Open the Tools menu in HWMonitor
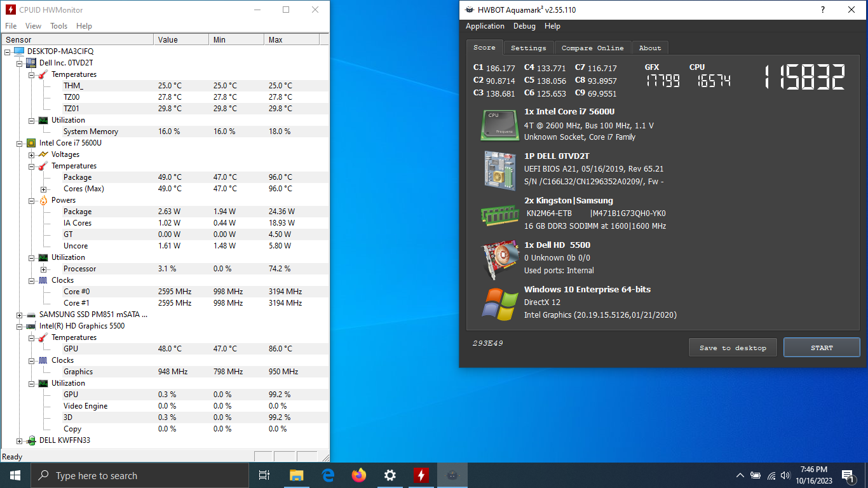 point(59,26)
